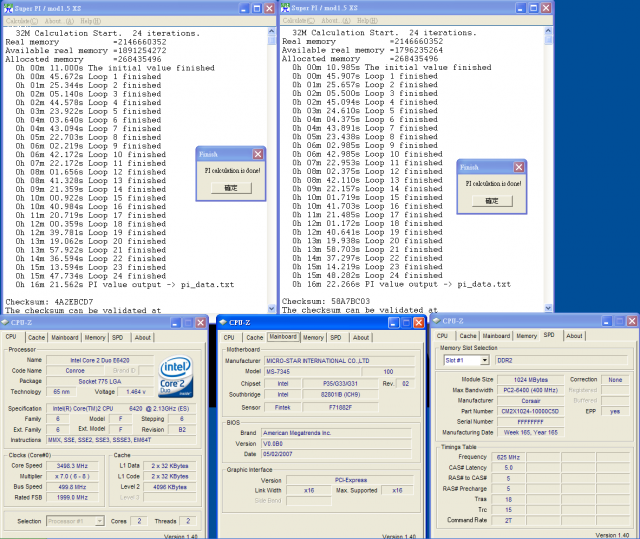Click scroll down arrow in right Super PI

click(x=548, y=308)
